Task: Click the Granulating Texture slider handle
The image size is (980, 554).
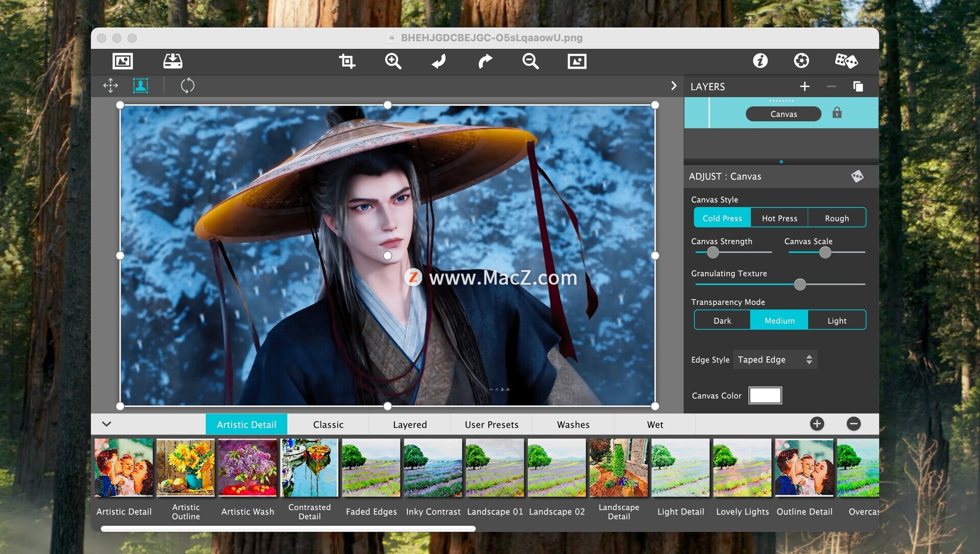Action: 800,284
